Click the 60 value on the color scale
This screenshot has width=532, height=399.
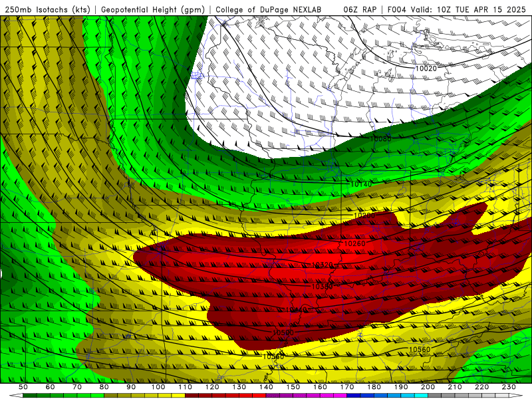(x=50, y=387)
